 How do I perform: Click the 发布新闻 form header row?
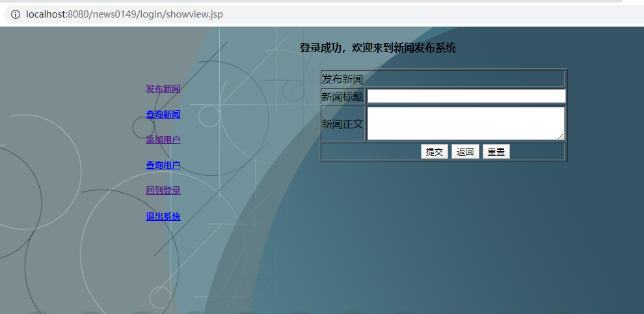(442, 79)
